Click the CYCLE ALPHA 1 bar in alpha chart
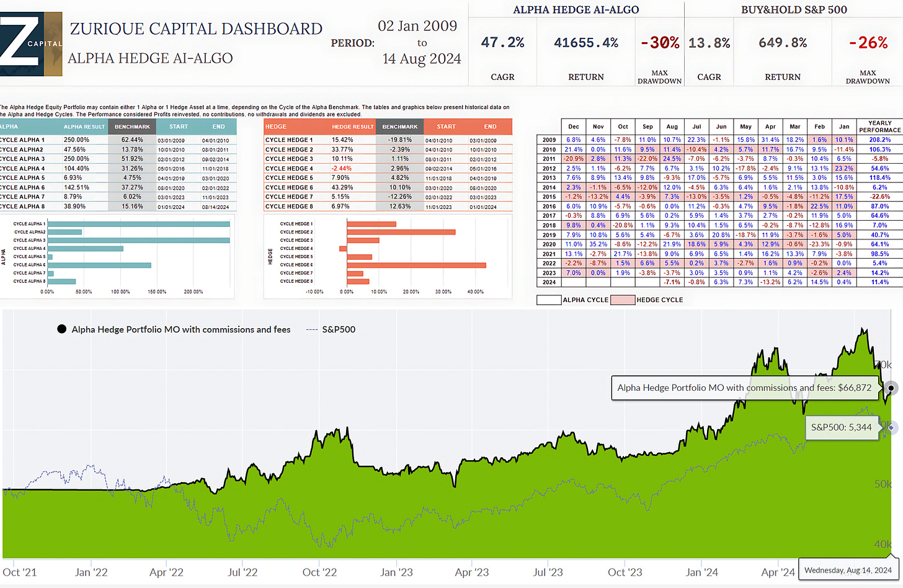This screenshot has height=588, width=903. (x=138, y=224)
